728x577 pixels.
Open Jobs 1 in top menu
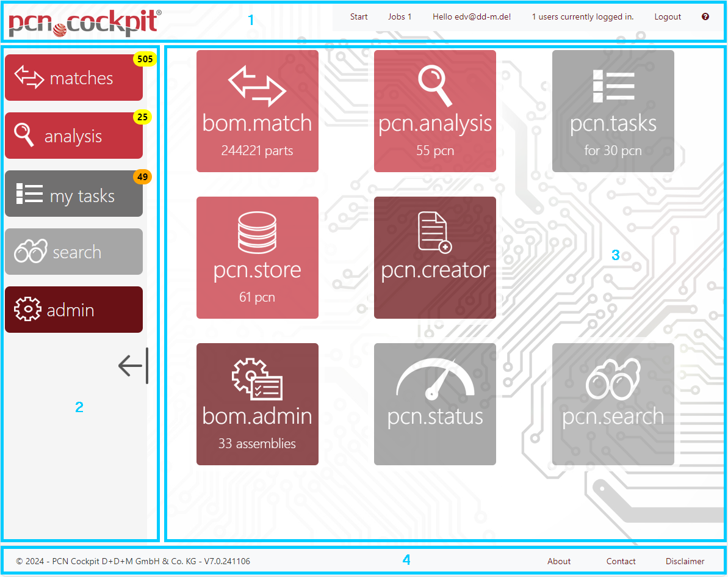pos(400,17)
